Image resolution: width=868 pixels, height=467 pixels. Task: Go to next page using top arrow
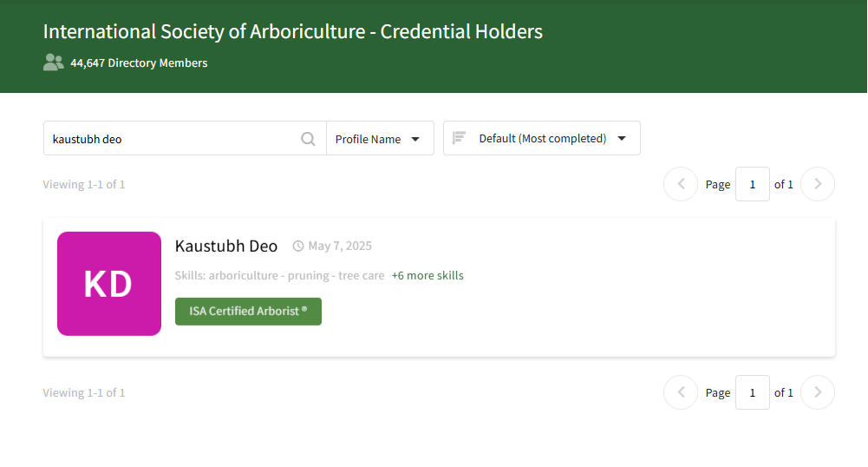click(x=817, y=184)
